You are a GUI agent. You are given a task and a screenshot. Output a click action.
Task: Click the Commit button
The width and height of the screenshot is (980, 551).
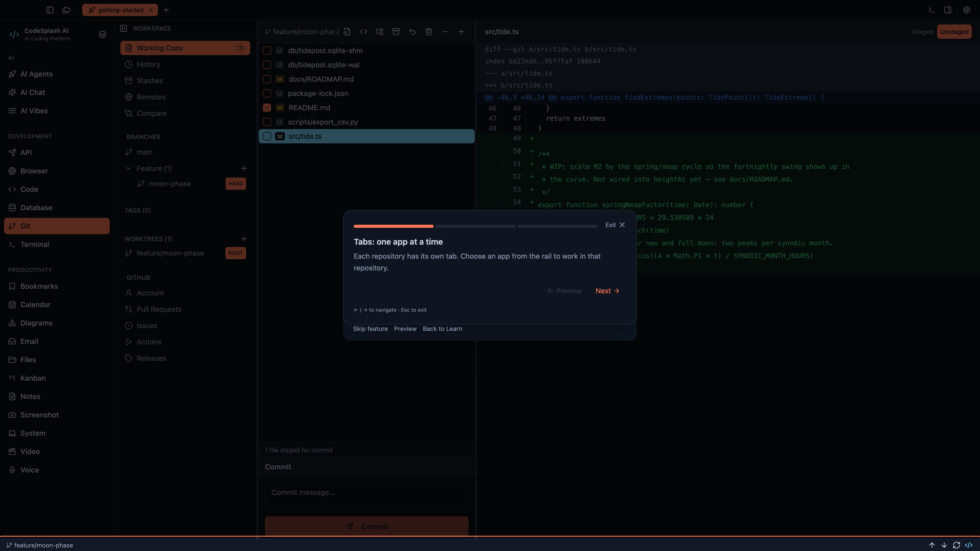point(367,526)
